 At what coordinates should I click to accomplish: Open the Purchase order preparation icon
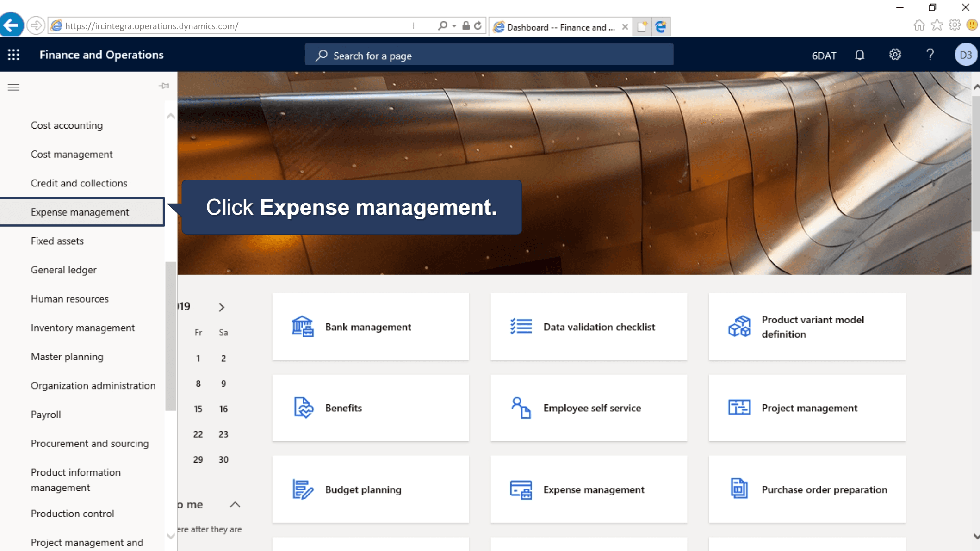click(739, 489)
